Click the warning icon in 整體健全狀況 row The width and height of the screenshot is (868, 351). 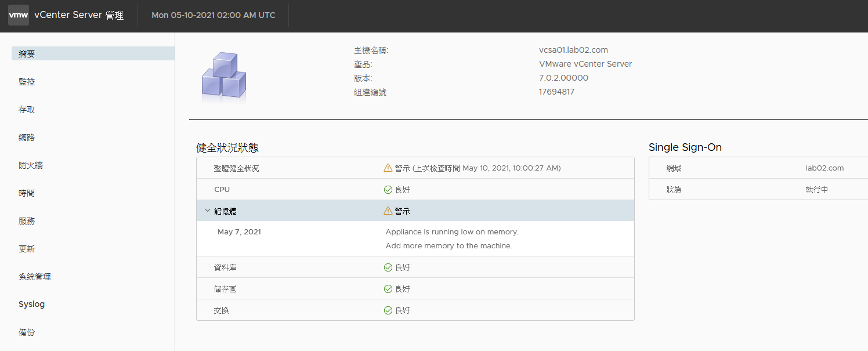tap(388, 168)
